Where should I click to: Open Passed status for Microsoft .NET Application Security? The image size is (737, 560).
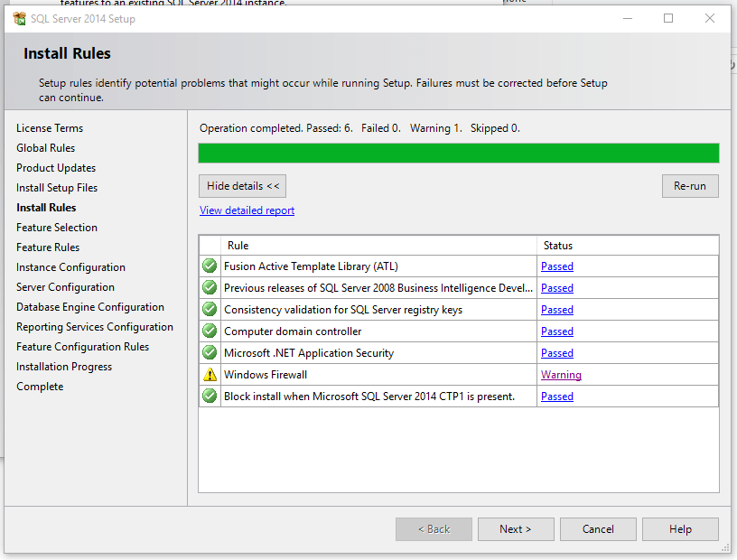pyautogui.click(x=557, y=352)
